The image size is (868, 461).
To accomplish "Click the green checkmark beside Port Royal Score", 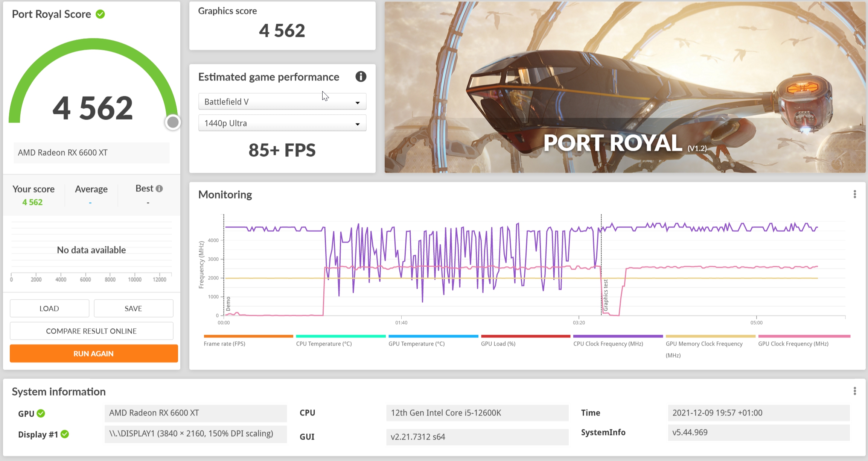I will 100,14.
